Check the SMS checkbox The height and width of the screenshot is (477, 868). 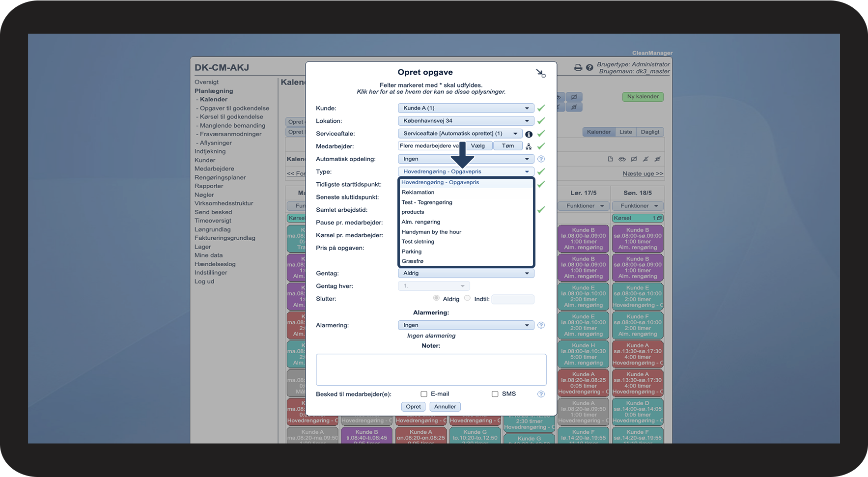click(495, 394)
